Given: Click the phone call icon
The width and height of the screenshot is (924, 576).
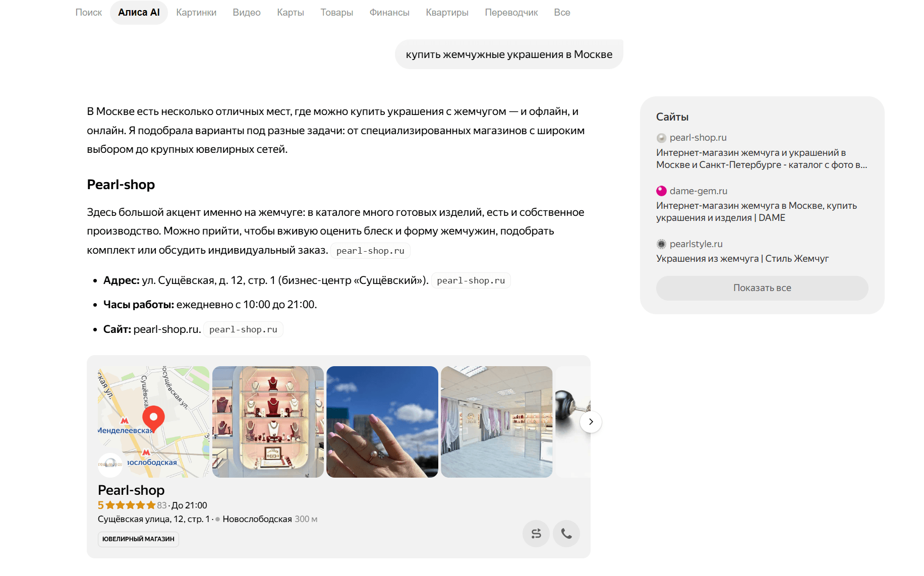Looking at the screenshot, I should [566, 533].
